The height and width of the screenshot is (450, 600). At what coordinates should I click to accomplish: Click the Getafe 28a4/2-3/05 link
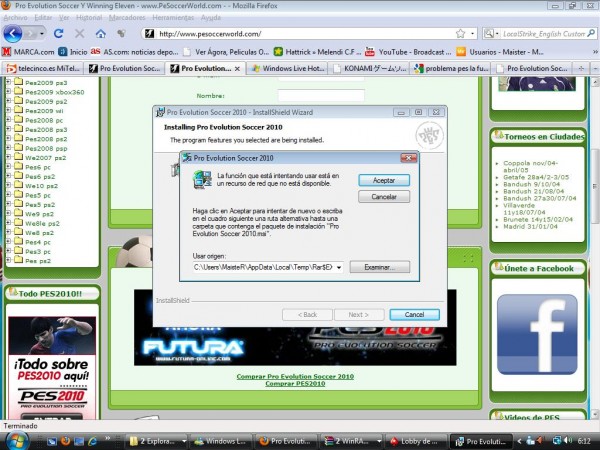(x=536, y=177)
